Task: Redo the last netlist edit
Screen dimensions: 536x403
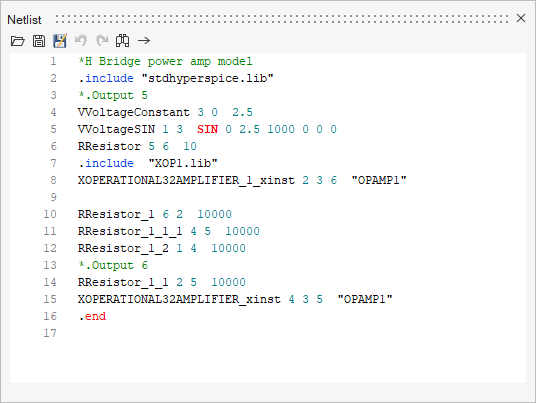Action: coord(102,40)
